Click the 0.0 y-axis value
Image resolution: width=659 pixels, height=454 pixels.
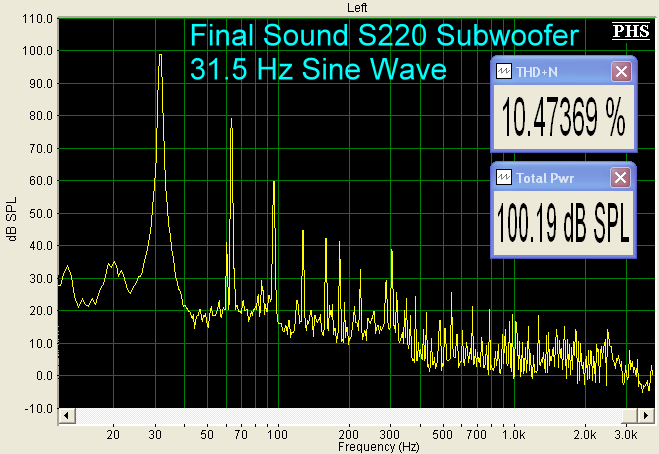point(44,376)
